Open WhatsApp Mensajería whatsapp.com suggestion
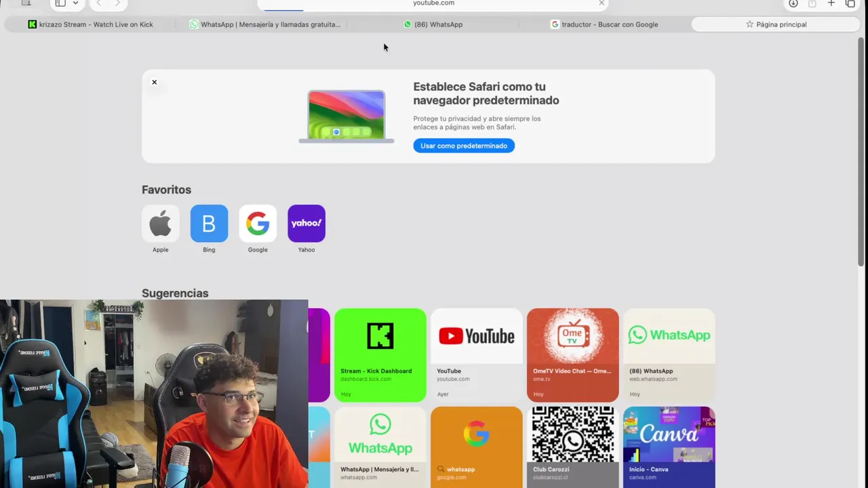The width and height of the screenshot is (868, 488). [x=380, y=447]
